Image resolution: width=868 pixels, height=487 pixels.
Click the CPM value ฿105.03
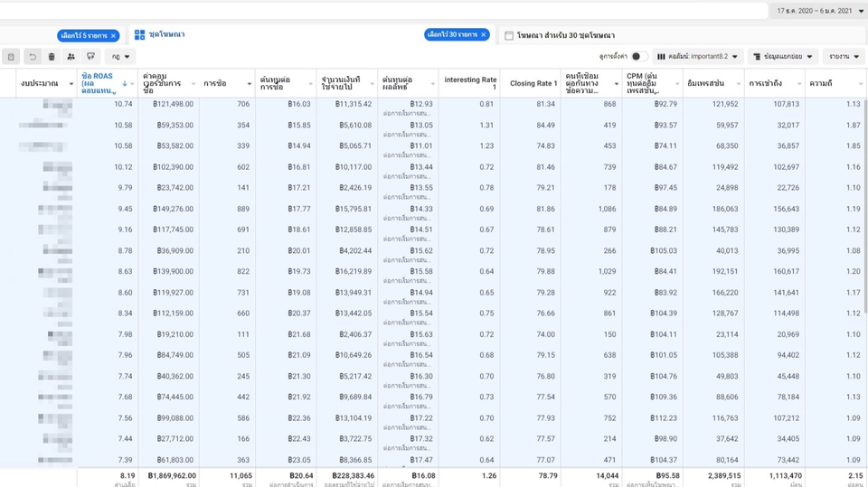[x=663, y=250]
